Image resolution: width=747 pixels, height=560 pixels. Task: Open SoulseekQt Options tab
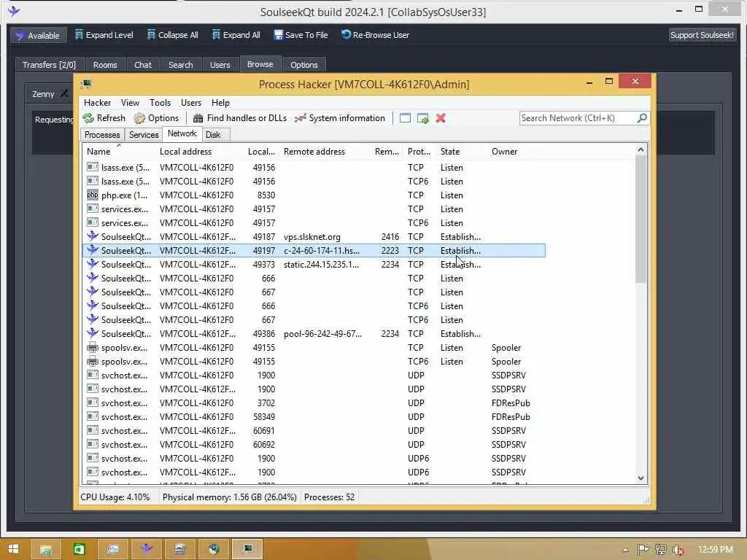[304, 65]
